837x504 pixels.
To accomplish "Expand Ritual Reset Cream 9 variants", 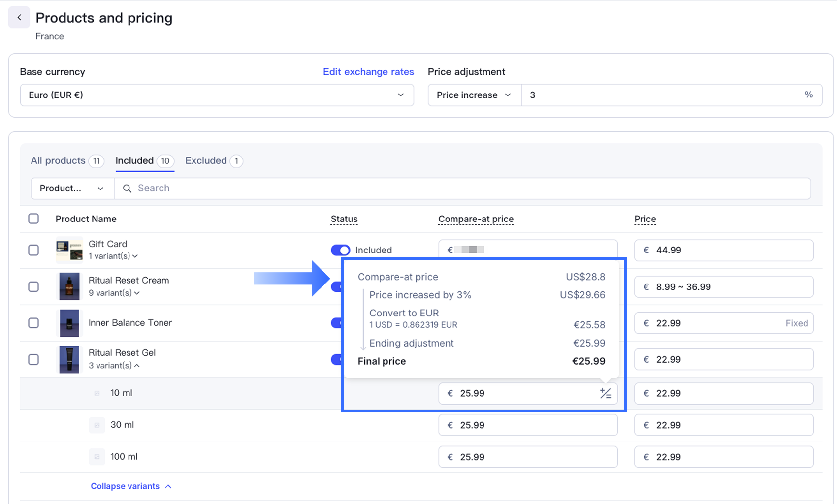I will (x=114, y=293).
